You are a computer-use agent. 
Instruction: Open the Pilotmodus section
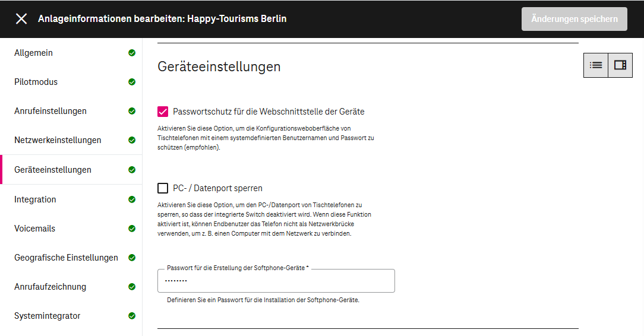(36, 82)
